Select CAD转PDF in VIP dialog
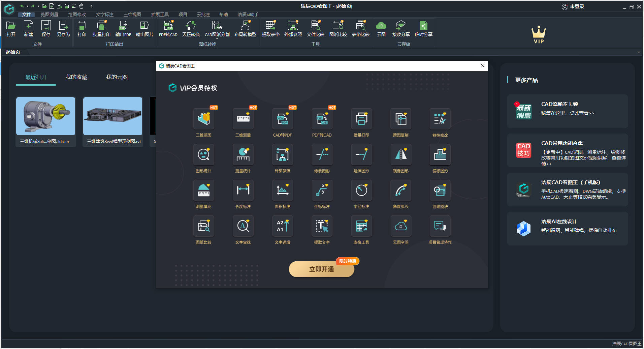The height and width of the screenshot is (349, 644). coord(283,119)
